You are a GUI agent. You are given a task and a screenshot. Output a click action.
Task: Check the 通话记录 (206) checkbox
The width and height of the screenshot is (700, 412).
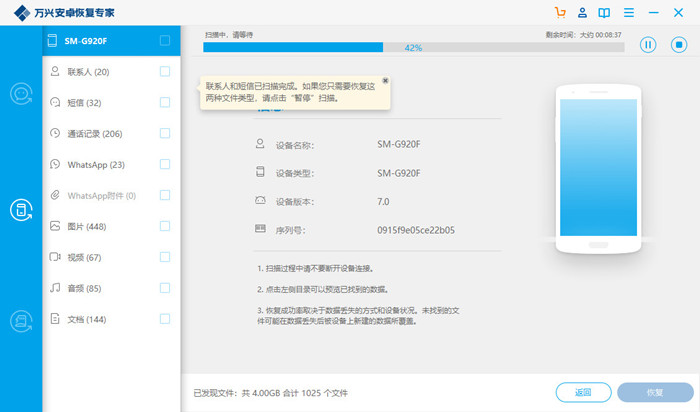pos(165,133)
